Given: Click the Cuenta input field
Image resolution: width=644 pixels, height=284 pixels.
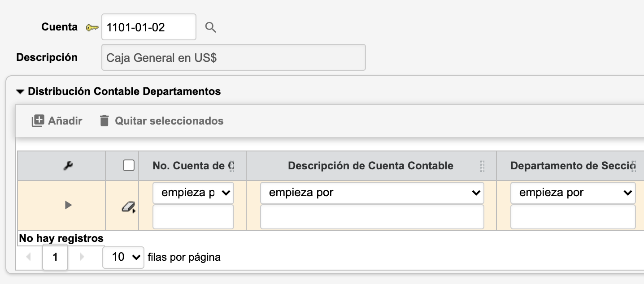Looking at the screenshot, I should 148,27.
